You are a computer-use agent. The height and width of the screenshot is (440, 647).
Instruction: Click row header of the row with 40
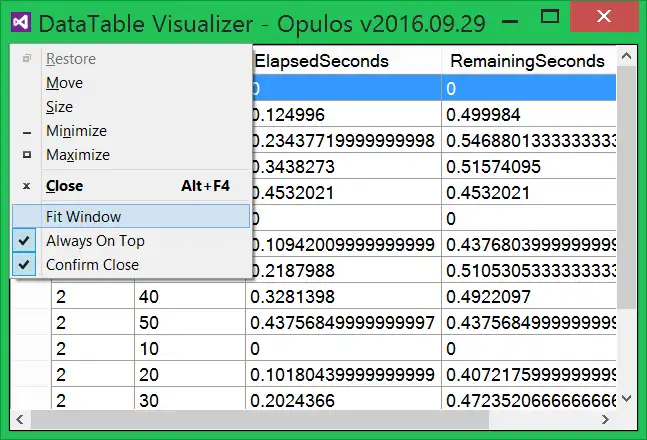(x=31, y=296)
